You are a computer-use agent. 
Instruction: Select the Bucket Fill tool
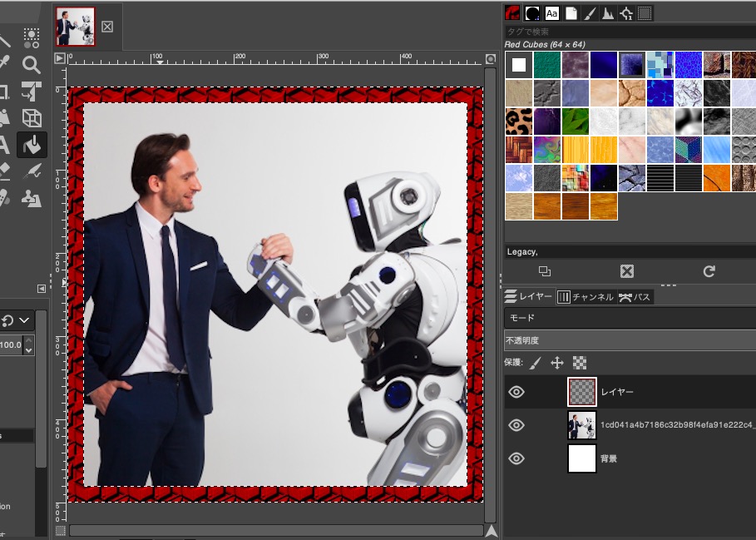click(x=32, y=145)
